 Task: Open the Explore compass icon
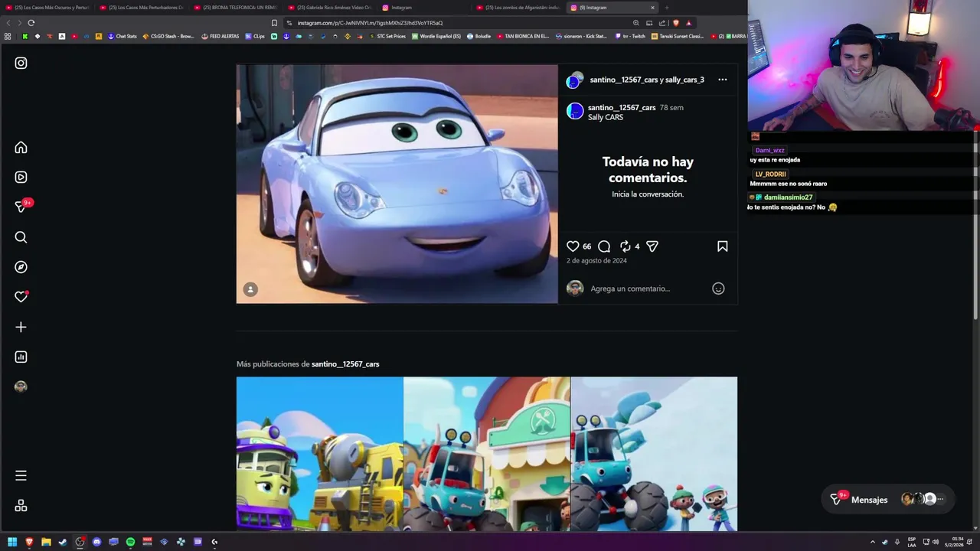click(x=21, y=267)
